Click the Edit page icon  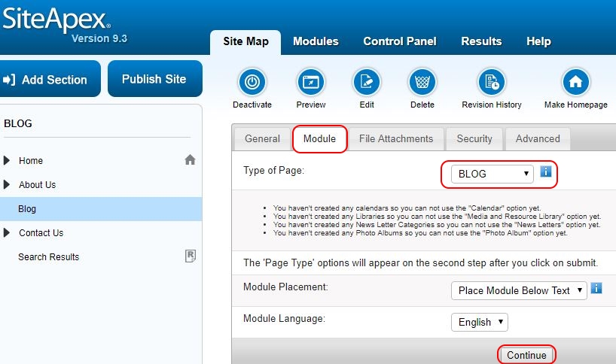click(x=367, y=83)
